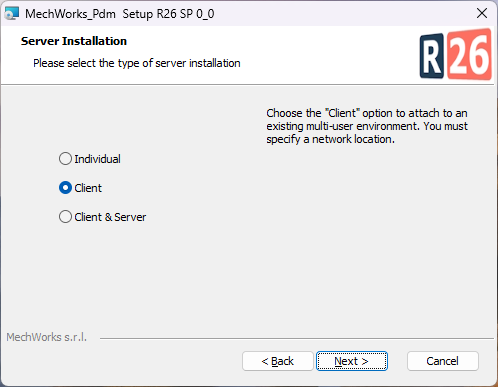
Task: Proceed with the Next button
Action: tap(352, 361)
